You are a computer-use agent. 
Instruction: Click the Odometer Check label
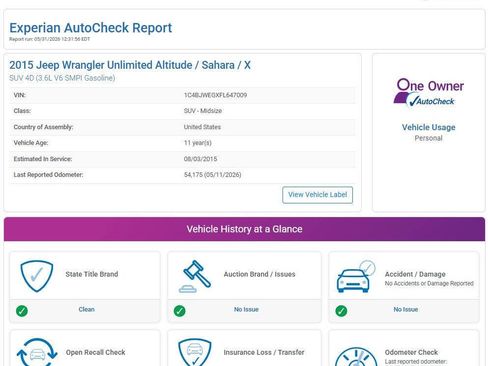411,352
